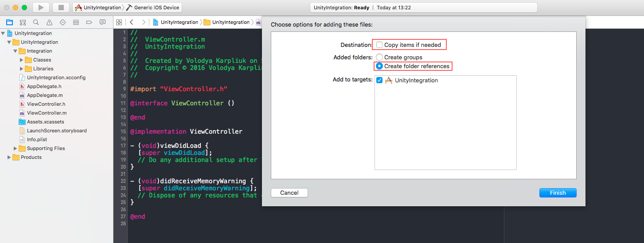The width and height of the screenshot is (644, 243).
Task: Open the Breakpoint navigator
Action: point(89,22)
